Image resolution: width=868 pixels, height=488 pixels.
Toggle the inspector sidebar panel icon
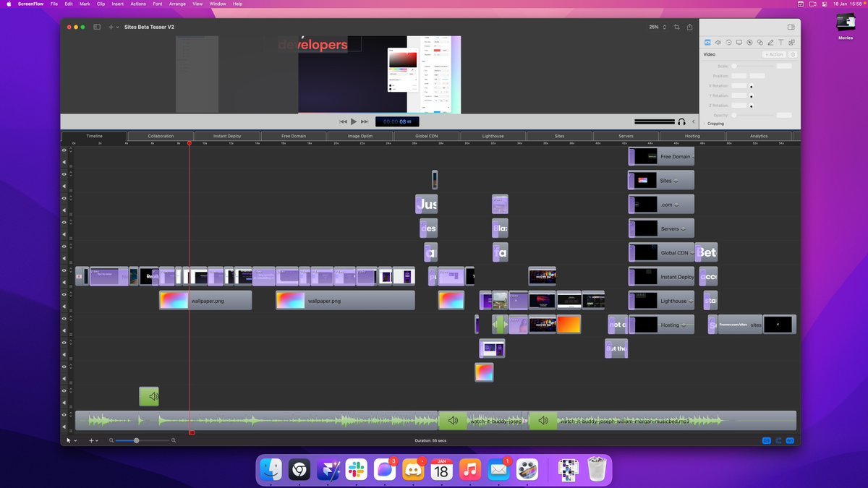[791, 27]
